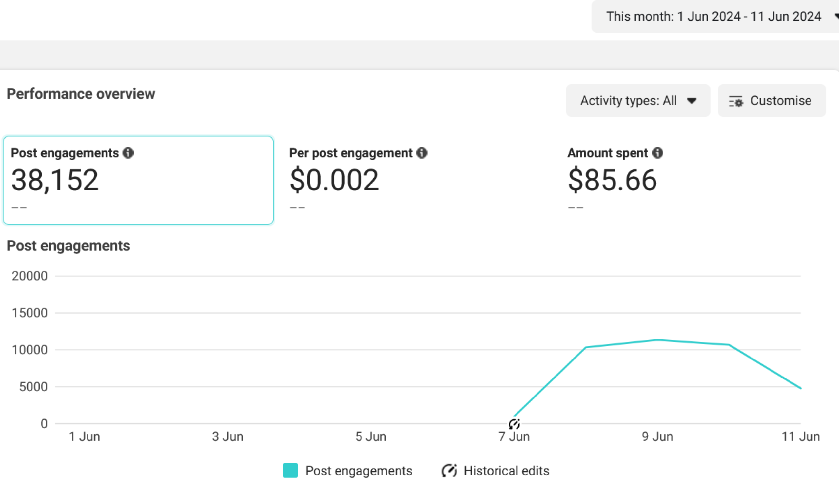Click the 5 Jun x-axis label
Image resolution: width=839 pixels, height=504 pixels.
(x=371, y=437)
